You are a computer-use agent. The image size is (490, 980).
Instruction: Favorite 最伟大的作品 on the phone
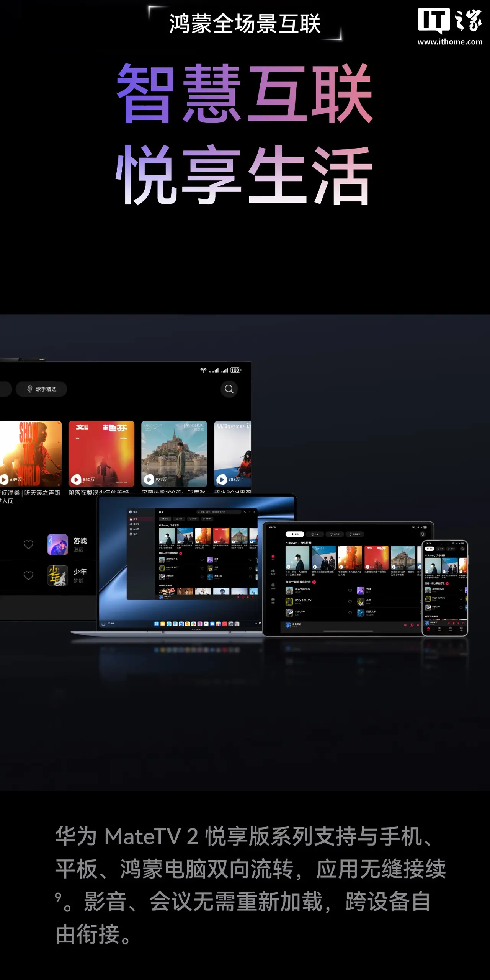461,590
